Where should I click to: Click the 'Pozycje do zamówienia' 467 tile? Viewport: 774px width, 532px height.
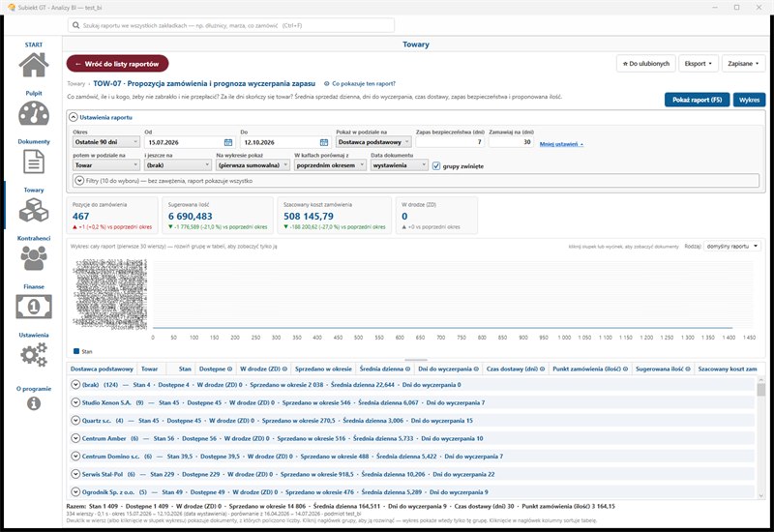point(112,215)
